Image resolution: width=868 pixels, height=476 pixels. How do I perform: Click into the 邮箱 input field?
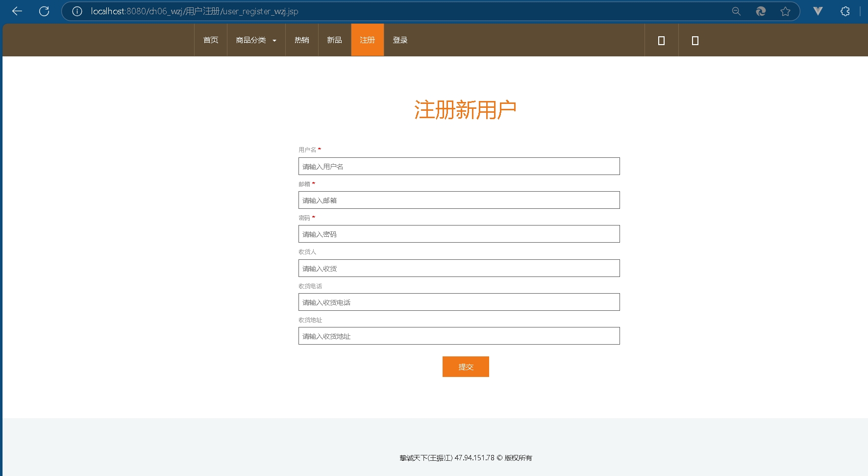tap(459, 200)
